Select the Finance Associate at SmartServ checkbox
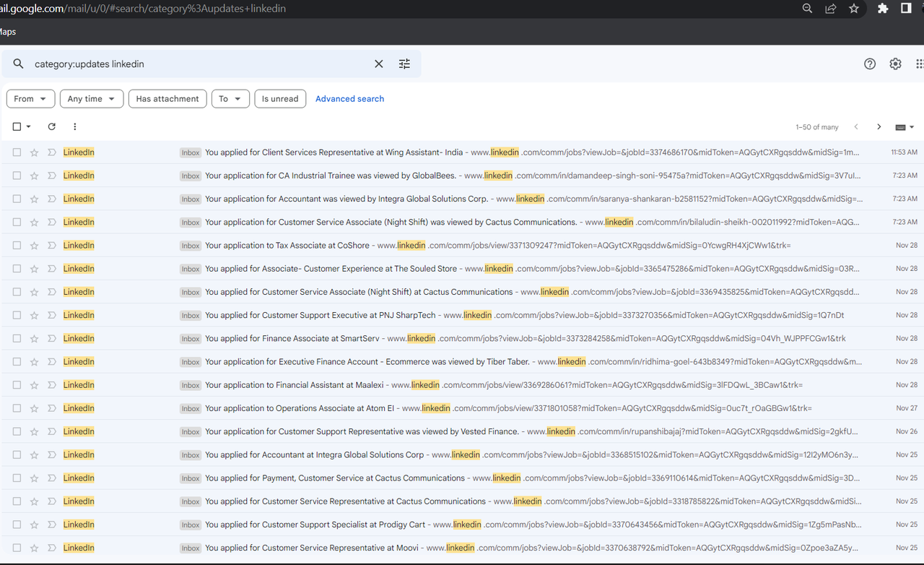The width and height of the screenshot is (924, 565). point(17,338)
